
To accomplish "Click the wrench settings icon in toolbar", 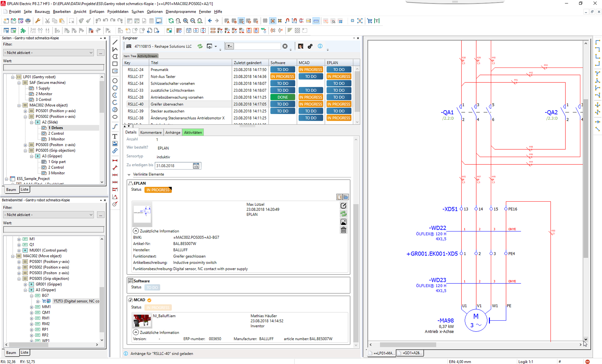I will [x=38, y=21].
